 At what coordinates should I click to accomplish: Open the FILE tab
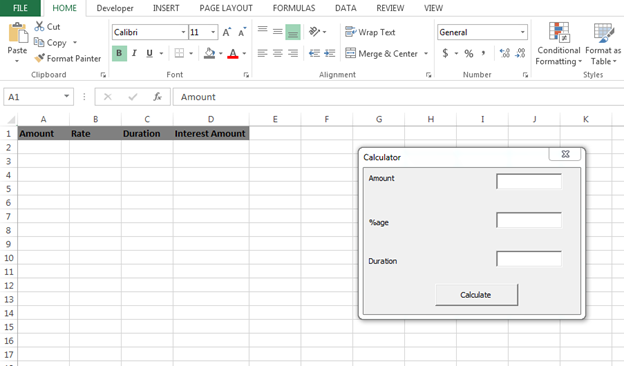[x=20, y=8]
